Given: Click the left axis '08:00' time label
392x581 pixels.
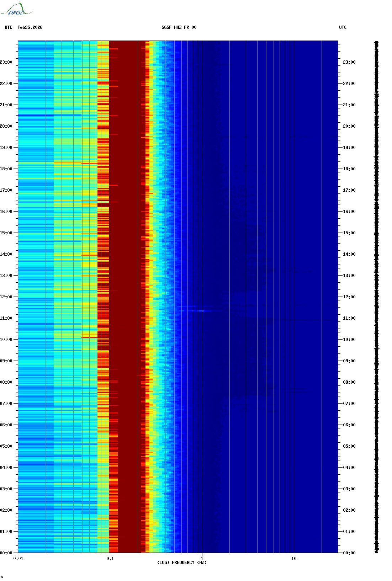Looking at the screenshot, I should click(x=6, y=382).
